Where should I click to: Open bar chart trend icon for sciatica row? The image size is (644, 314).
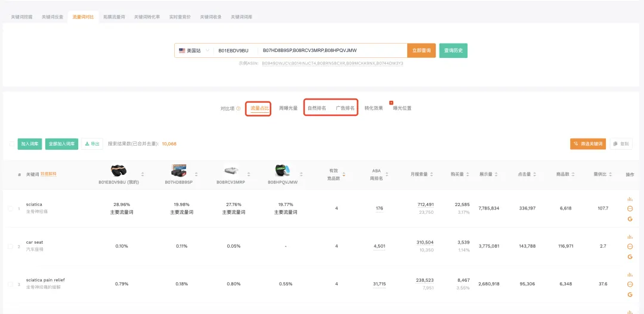pyautogui.click(x=630, y=199)
